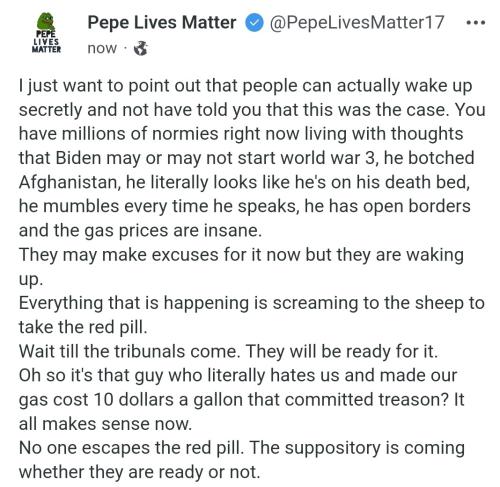Click the line "take the red pill."
The image size is (500, 487).
[83, 327]
